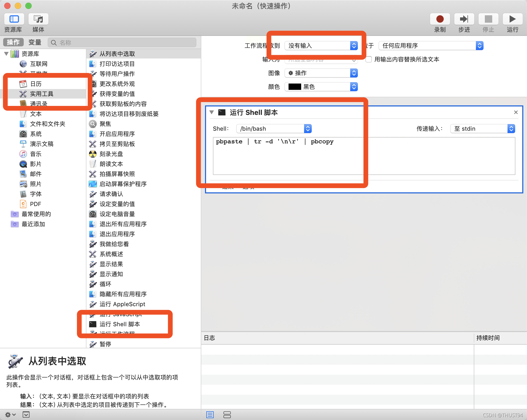
Task: Enable replace selected text with output checkbox
Action: 369,60
